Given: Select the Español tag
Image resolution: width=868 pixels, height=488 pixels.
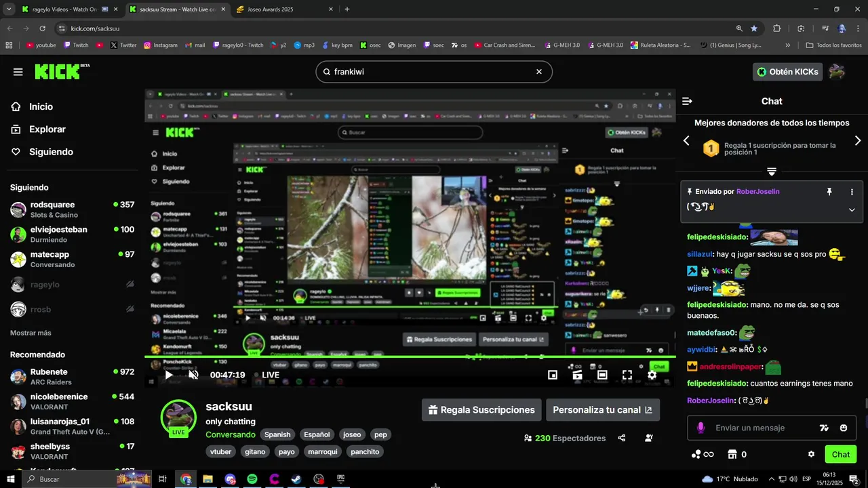Looking at the screenshot, I should point(317,434).
